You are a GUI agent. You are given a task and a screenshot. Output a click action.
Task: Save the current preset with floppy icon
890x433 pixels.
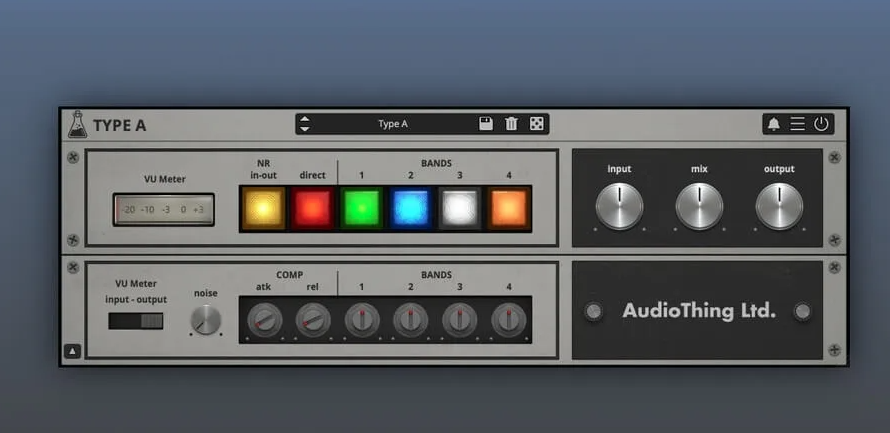(x=486, y=124)
